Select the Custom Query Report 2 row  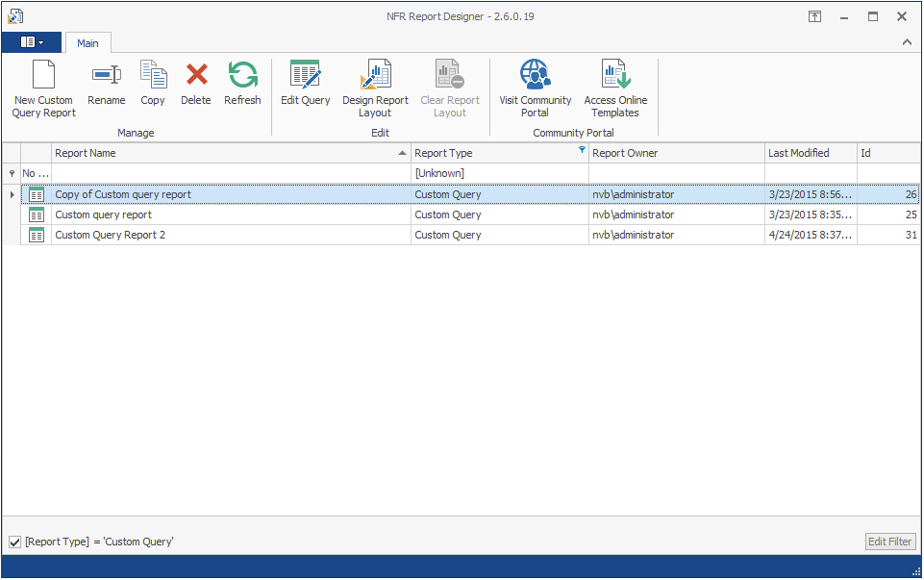click(x=231, y=235)
